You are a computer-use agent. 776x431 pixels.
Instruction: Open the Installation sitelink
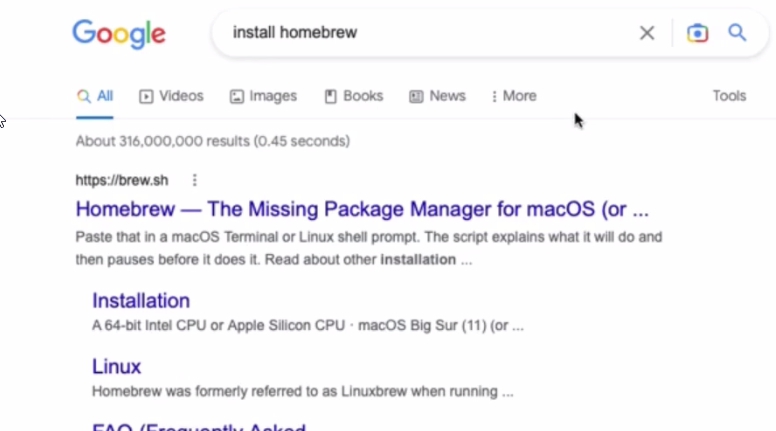(x=141, y=301)
